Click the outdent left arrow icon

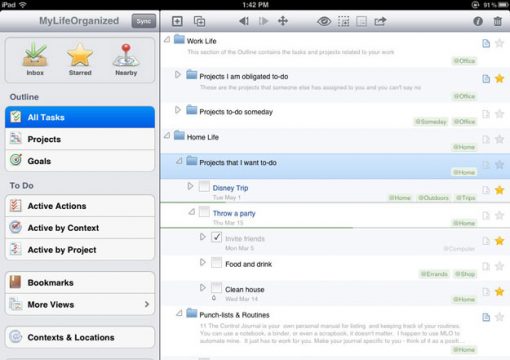click(244, 21)
